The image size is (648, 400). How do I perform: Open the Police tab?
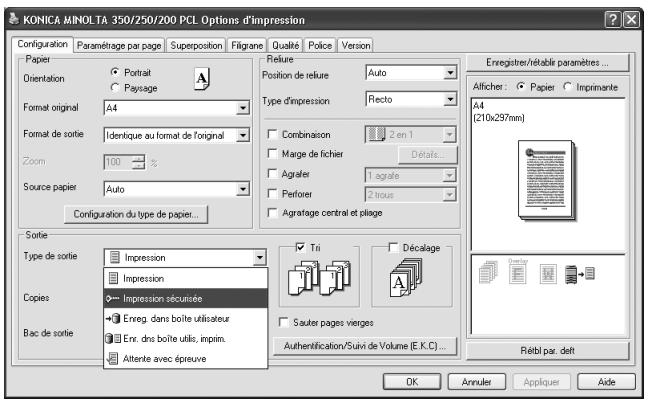click(x=320, y=45)
